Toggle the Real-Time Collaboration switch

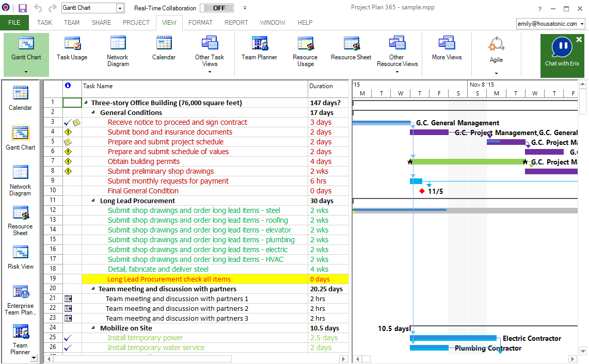217,8
